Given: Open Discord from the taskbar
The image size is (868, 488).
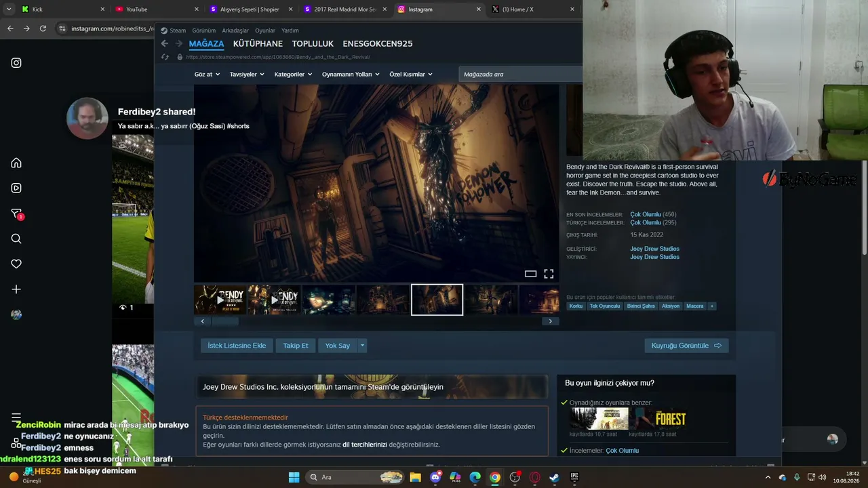Looking at the screenshot, I should pos(435,477).
